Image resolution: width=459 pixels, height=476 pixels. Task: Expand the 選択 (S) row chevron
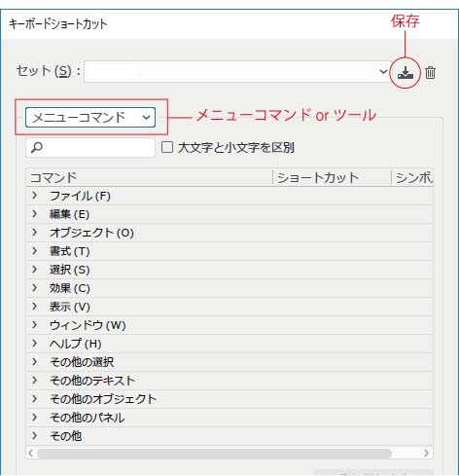point(35,270)
